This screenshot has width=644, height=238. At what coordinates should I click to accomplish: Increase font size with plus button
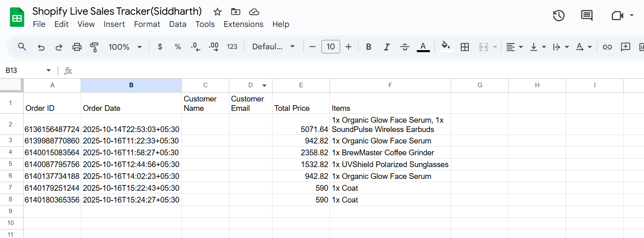(x=348, y=47)
